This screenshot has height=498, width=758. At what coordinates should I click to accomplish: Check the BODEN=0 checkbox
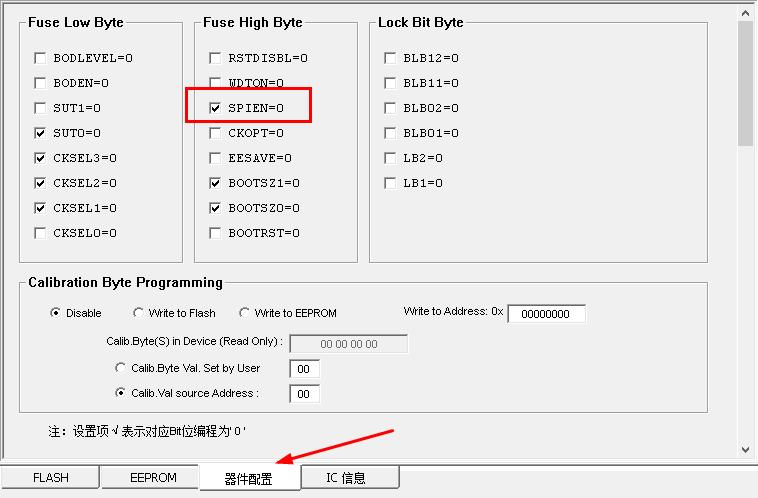(41, 83)
